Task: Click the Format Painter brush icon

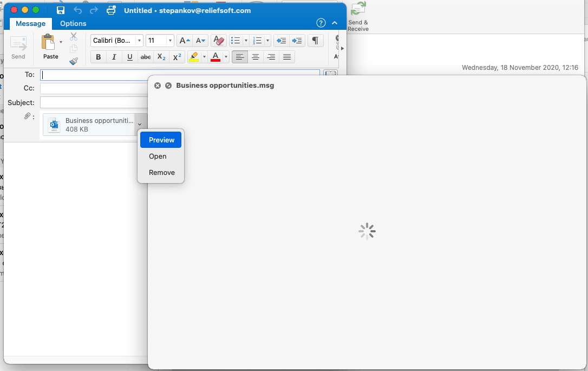Action: (x=74, y=61)
